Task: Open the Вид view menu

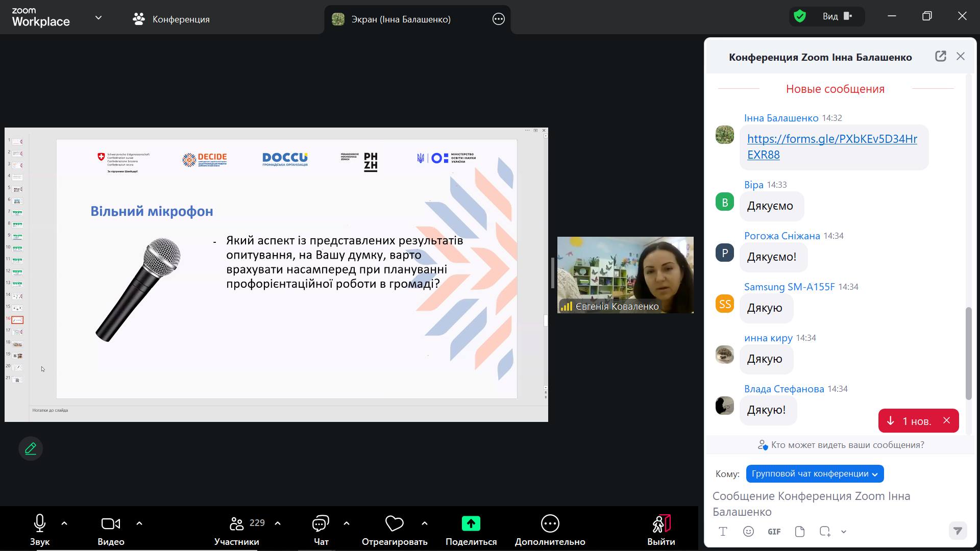Action: pos(837,16)
